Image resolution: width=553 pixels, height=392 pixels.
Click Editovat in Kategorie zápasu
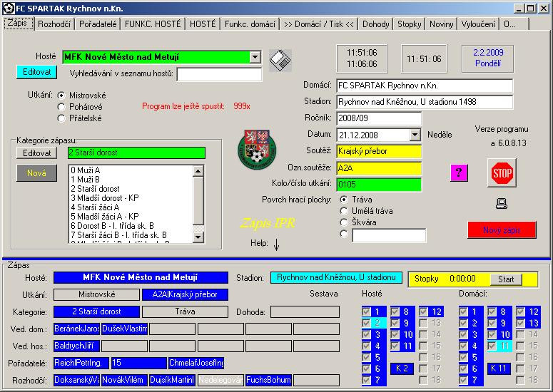pyautogui.click(x=36, y=153)
